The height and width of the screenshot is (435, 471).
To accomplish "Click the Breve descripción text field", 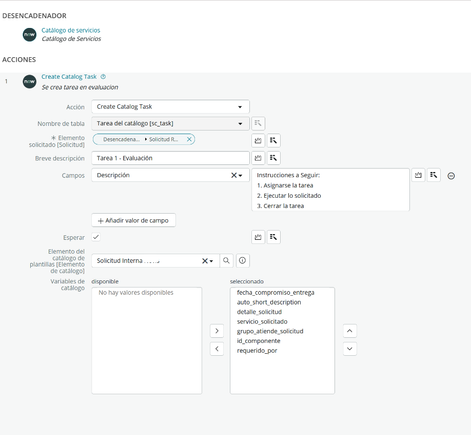I will (x=170, y=158).
